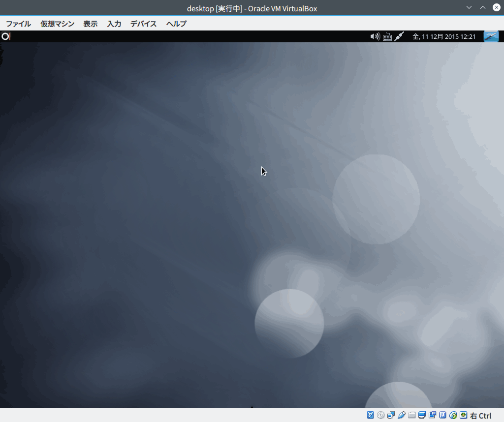Click the optical disc status icon
The image size is (504, 422).
pyautogui.click(x=380, y=415)
